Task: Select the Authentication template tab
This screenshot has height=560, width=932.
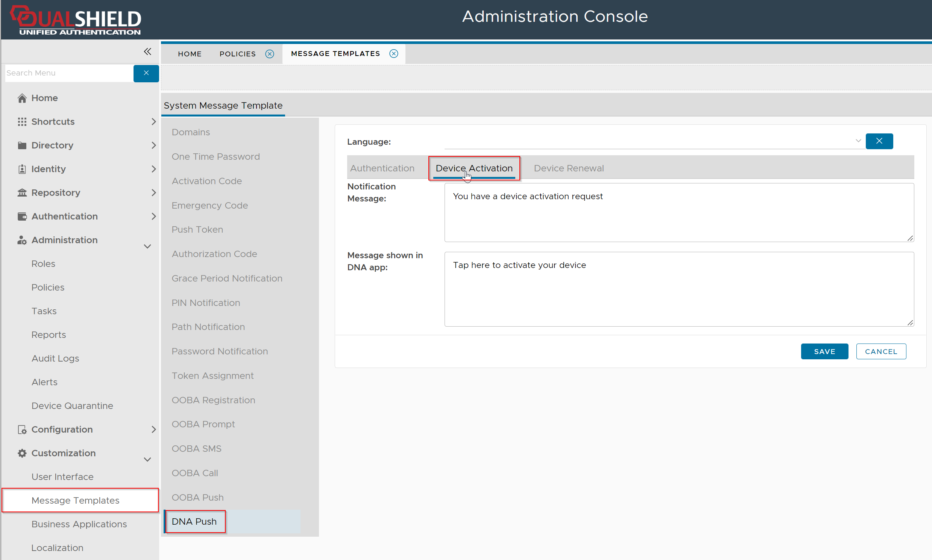Action: (382, 168)
